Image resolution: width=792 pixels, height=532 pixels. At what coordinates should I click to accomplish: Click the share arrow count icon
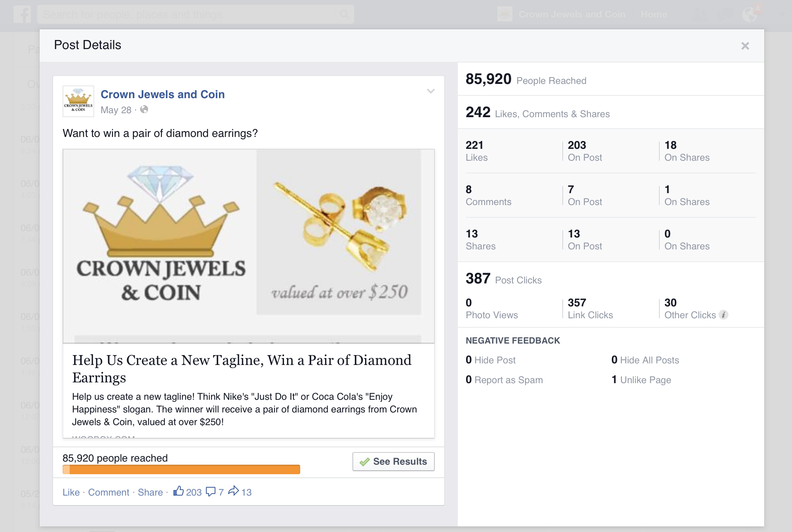(234, 491)
